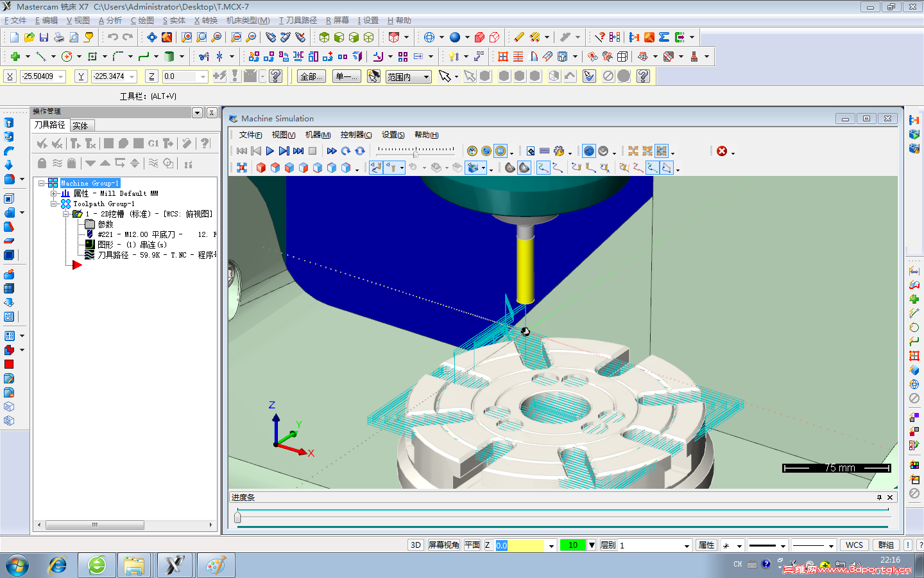Click the G1 post process icon
The height and width of the screenshot is (578, 924).
pyautogui.click(x=153, y=143)
